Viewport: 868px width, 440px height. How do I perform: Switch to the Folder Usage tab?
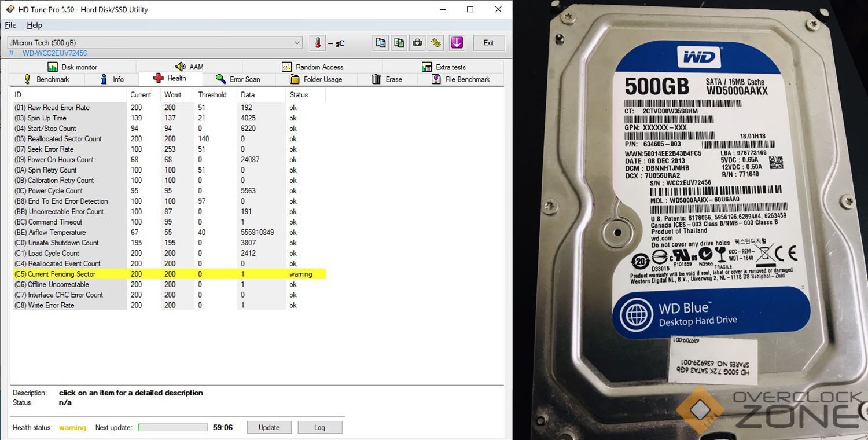tap(316, 79)
